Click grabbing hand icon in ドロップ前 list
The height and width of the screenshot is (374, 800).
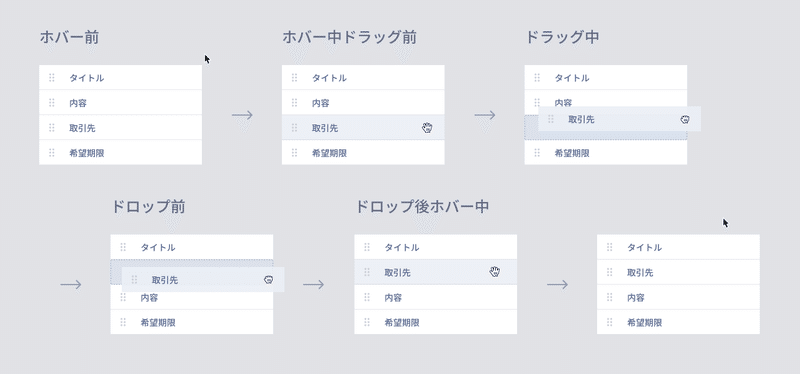[268, 280]
